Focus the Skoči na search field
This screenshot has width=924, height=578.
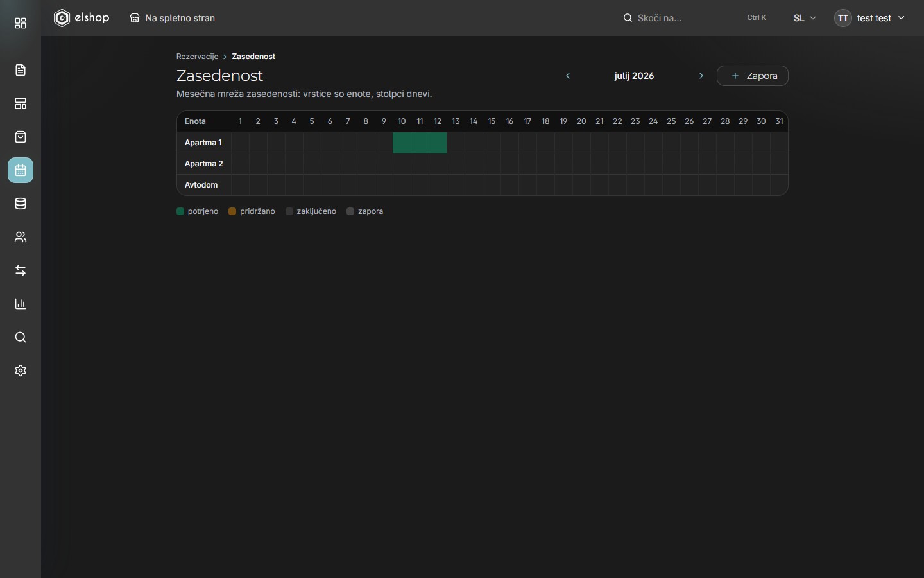[x=695, y=18]
